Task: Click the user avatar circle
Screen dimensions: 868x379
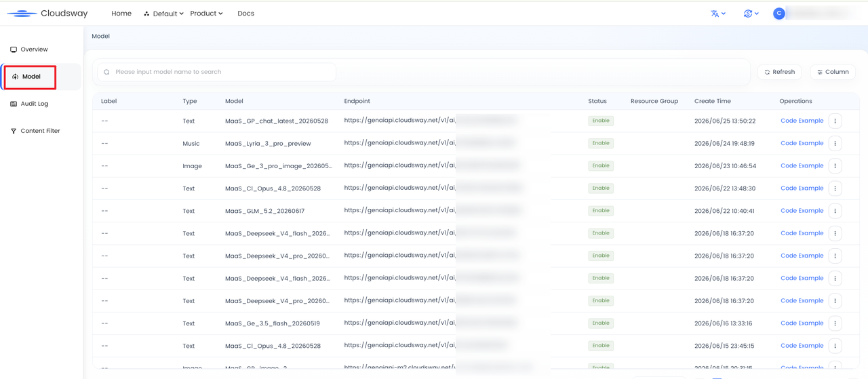Action: click(779, 14)
